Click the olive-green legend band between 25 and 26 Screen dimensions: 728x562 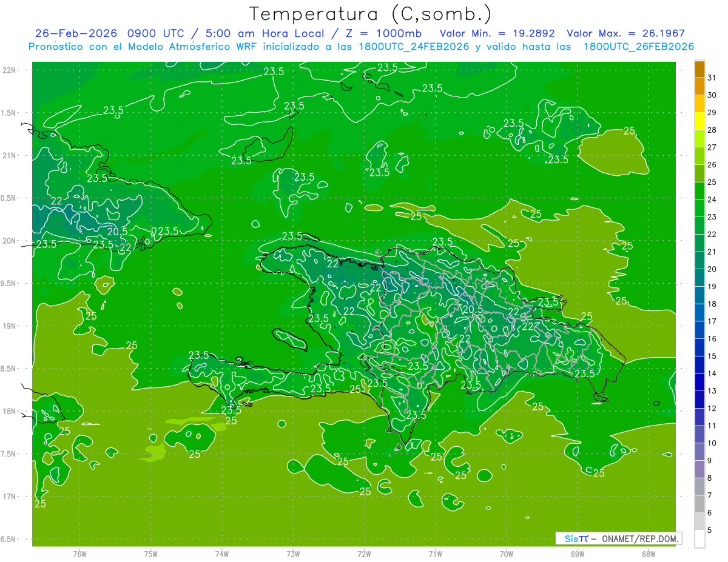tap(699, 173)
